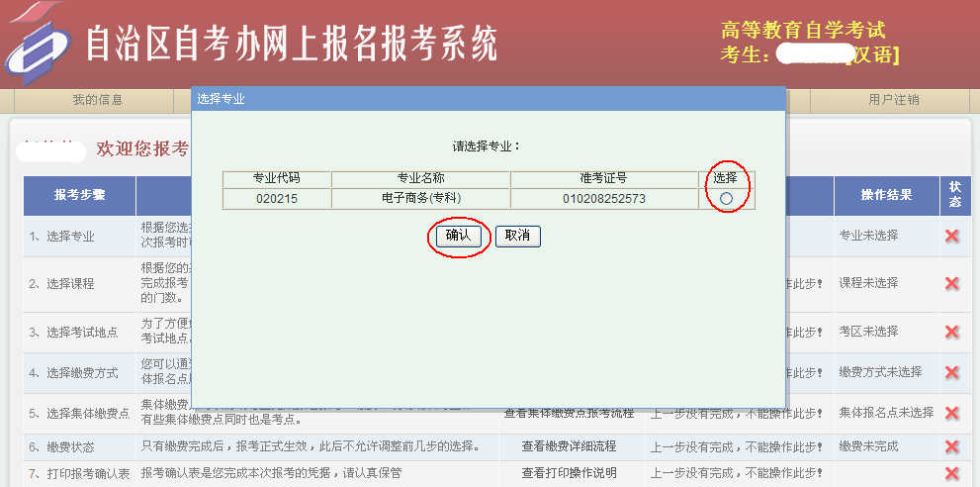Viewport: 980px width, 487px height.
Task: Click the 专业名称 column header
Action: coord(420,178)
